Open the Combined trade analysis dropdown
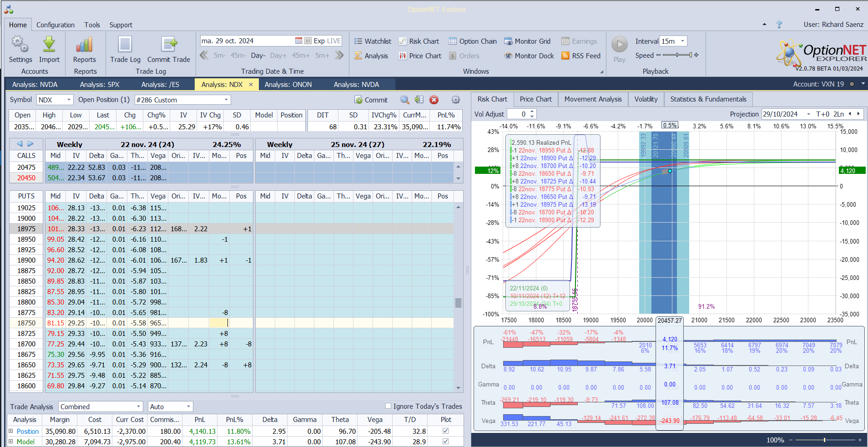The height and width of the screenshot is (447, 868). click(139, 406)
